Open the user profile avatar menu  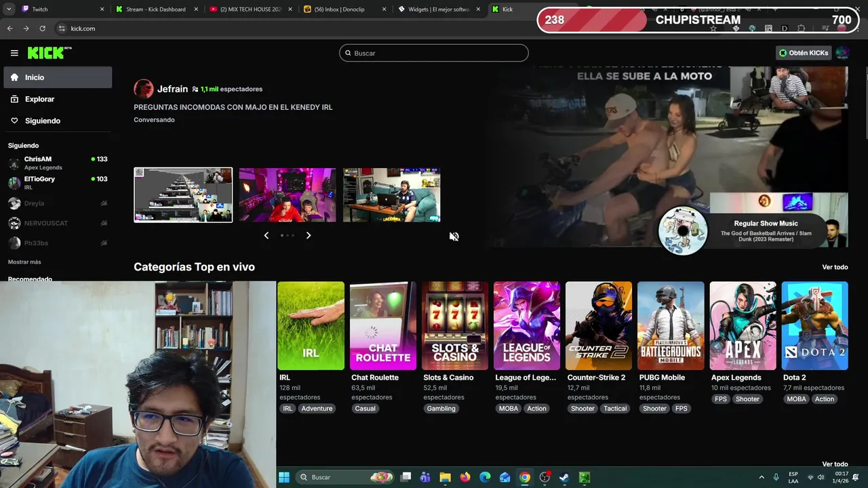842,53
